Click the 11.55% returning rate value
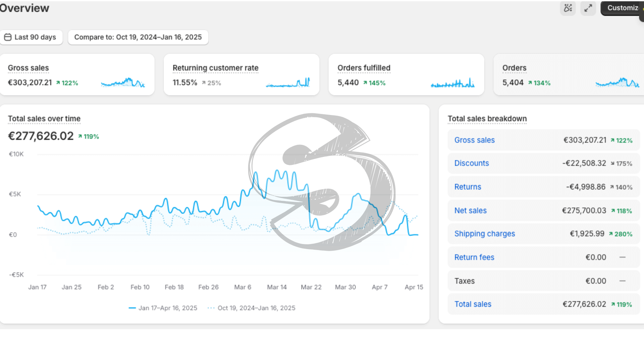The height and width of the screenshot is (362, 644). [x=185, y=82]
